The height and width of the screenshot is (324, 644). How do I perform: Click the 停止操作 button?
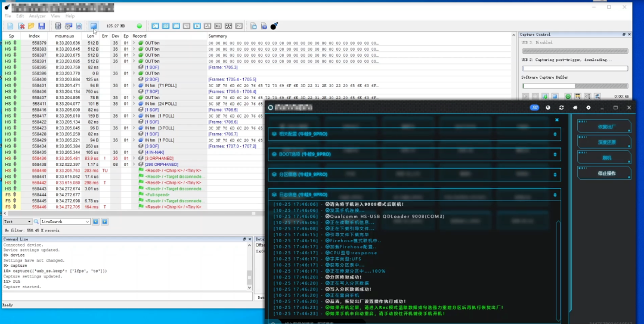point(603,174)
